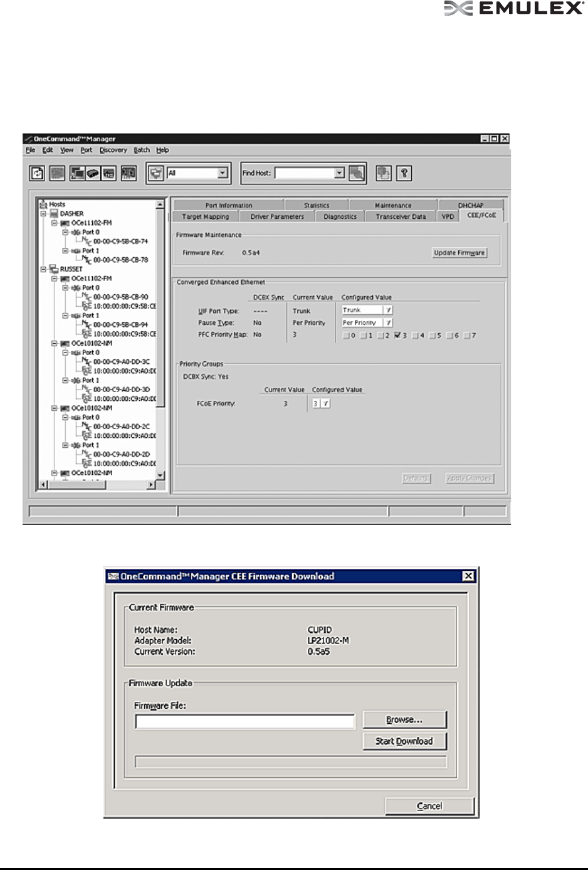Image resolution: width=588 pixels, height=870 pixels.
Task: Select the virtual ports view toolbar icon
Action: pyautogui.click(x=108, y=173)
